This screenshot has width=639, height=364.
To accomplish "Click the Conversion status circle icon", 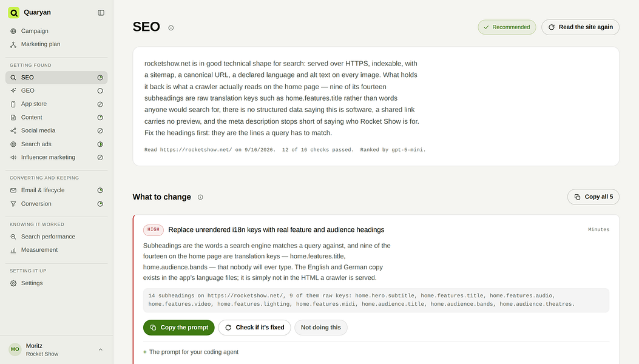I will coord(100,204).
